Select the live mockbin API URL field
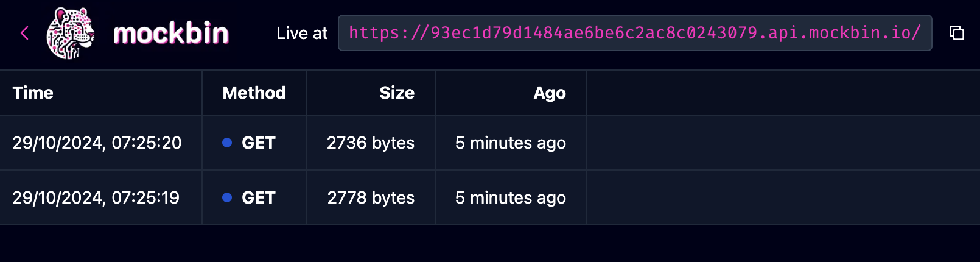 coord(635,33)
